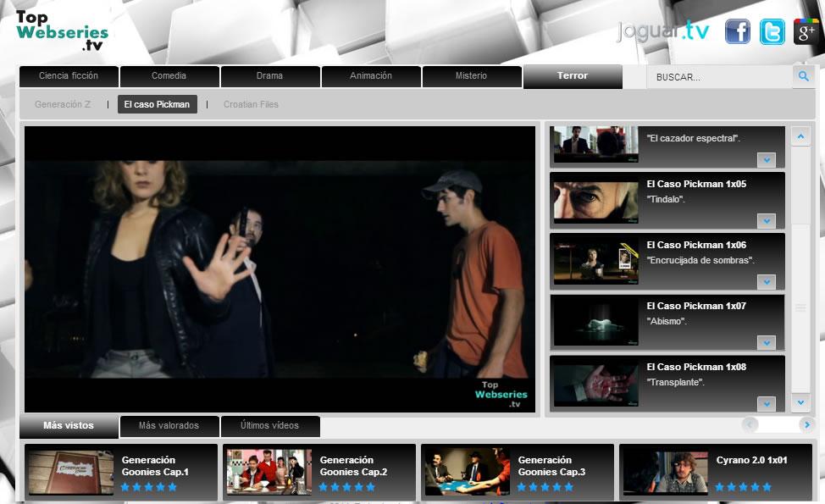
Task: Open the Twitter profile icon
Action: [772, 31]
